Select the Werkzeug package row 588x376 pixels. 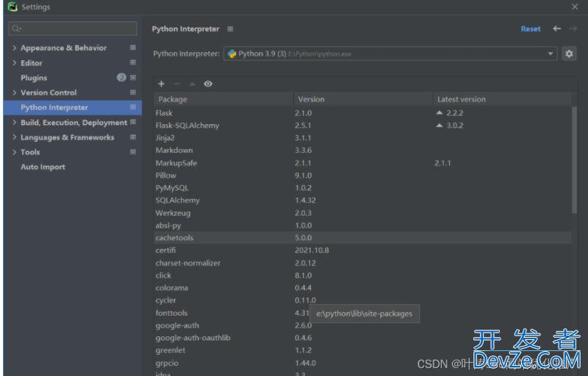tap(362, 213)
